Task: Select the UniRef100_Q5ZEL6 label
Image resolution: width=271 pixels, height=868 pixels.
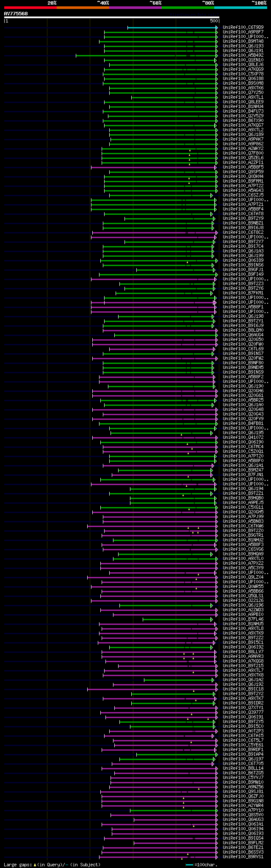Action: tap(243, 158)
